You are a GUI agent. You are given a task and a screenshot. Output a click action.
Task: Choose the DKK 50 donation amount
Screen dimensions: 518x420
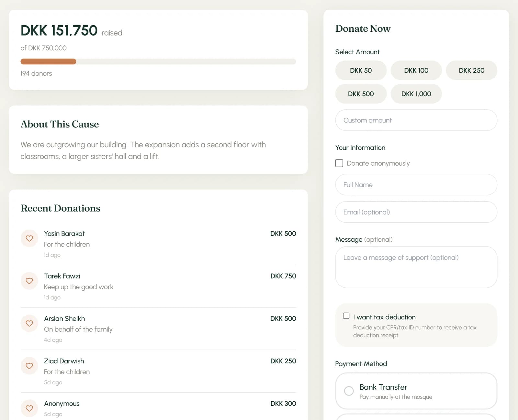click(x=361, y=70)
